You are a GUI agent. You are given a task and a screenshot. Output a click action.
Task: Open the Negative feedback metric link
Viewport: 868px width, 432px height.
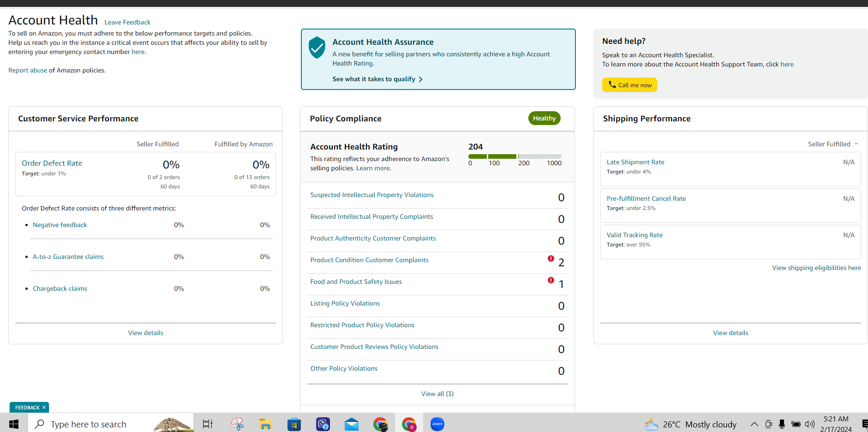click(60, 225)
